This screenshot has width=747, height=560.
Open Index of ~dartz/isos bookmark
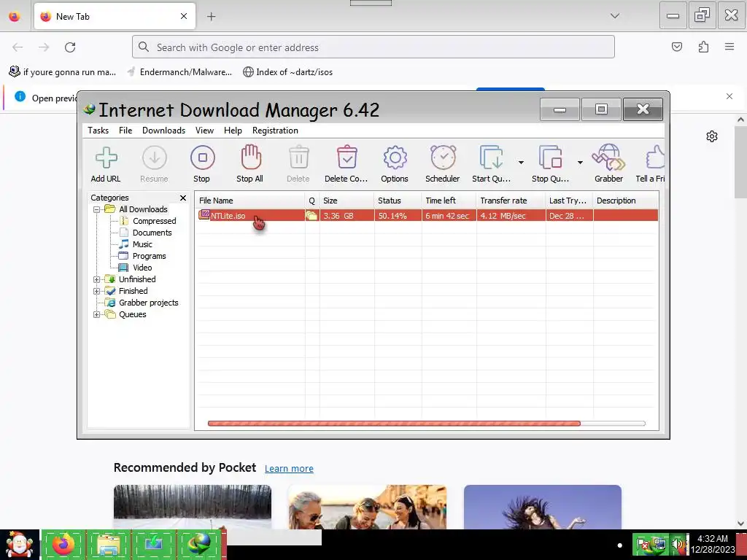tap(287, 72)
